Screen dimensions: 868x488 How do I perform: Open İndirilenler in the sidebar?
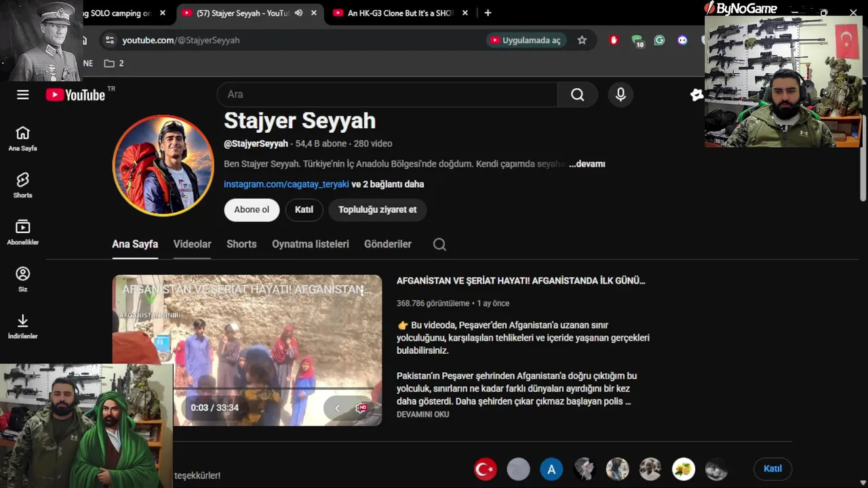(23, 325)
